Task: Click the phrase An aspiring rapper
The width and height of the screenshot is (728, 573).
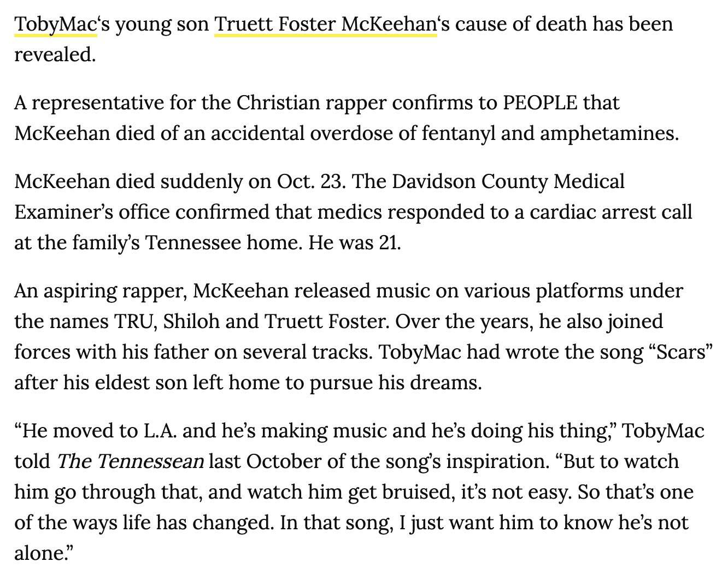Action: (102, 291)
